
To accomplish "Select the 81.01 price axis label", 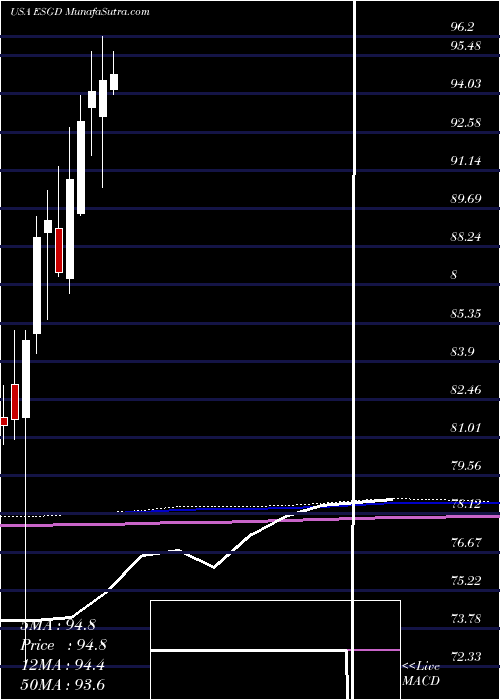I will [466, 428].
